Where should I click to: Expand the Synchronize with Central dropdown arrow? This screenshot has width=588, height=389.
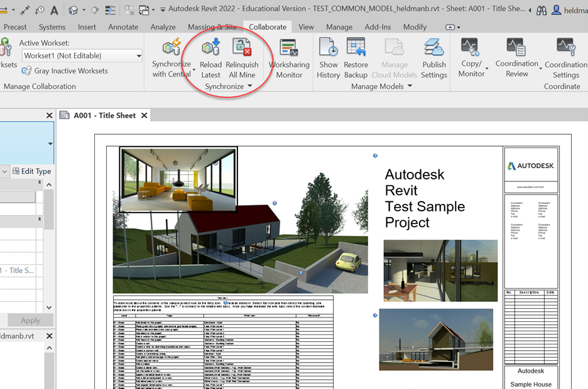194,70
